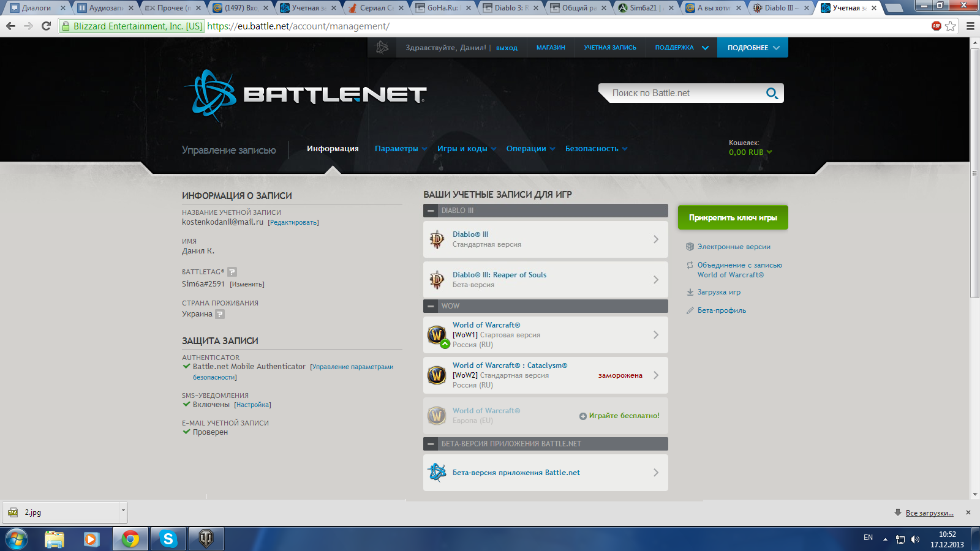The width and height of the screenshot is (980, 551).
Task: Click the Diablo III standard version icon
Action: coord(437,239)
